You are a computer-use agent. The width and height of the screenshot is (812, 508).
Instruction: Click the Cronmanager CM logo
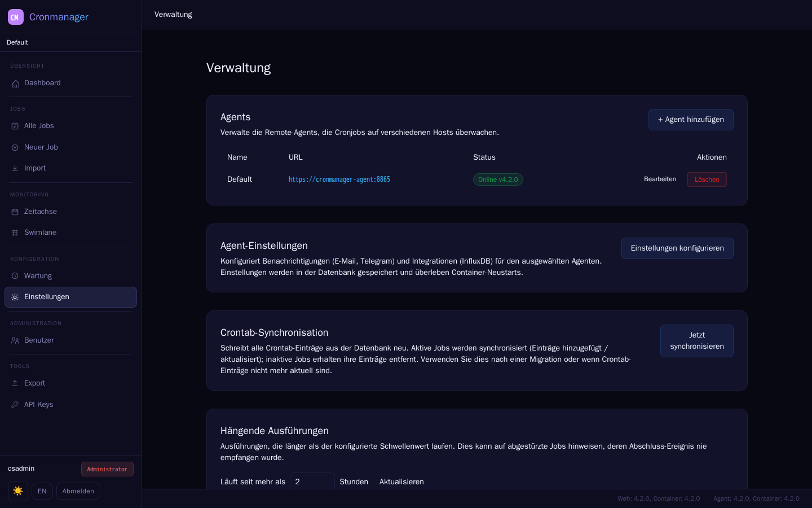tap(16, 17)
